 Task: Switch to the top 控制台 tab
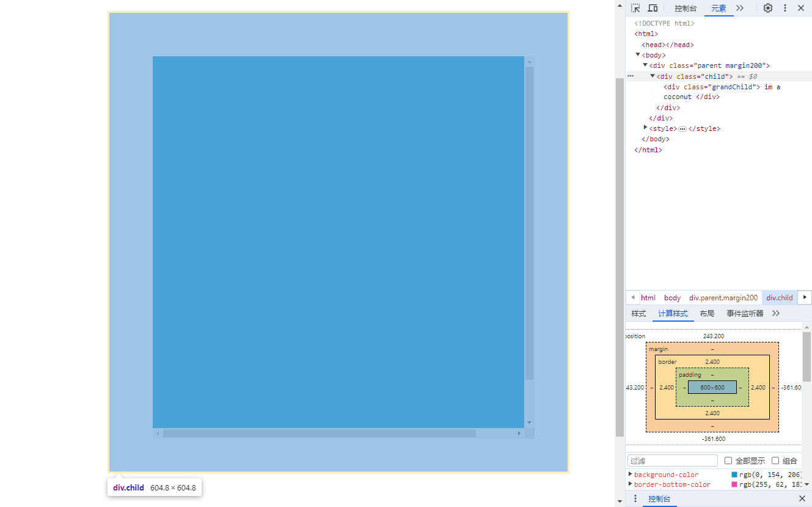pos(686,8)
